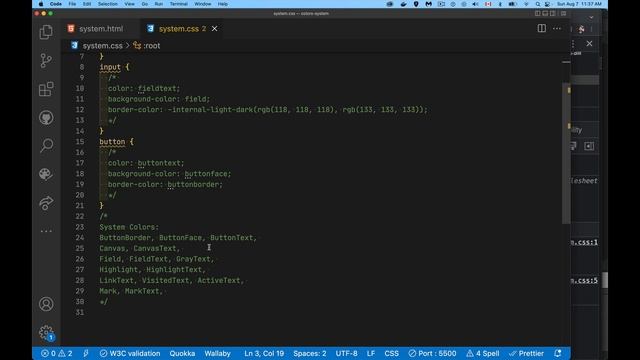Toggle secondary sidebar layout icon in title bar

(553, 13)
